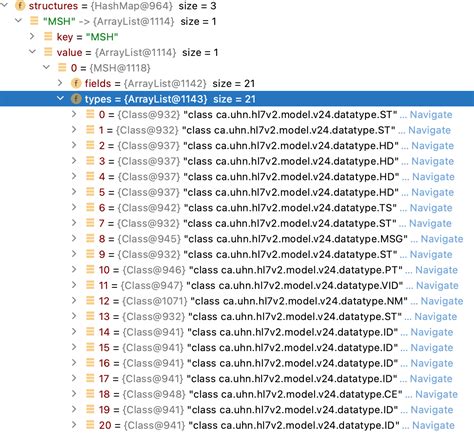Click Navigate link for index 20 datatype.ID
Image resolution: width=474 pixels, height=435 pixels.
tap(433, 425)
